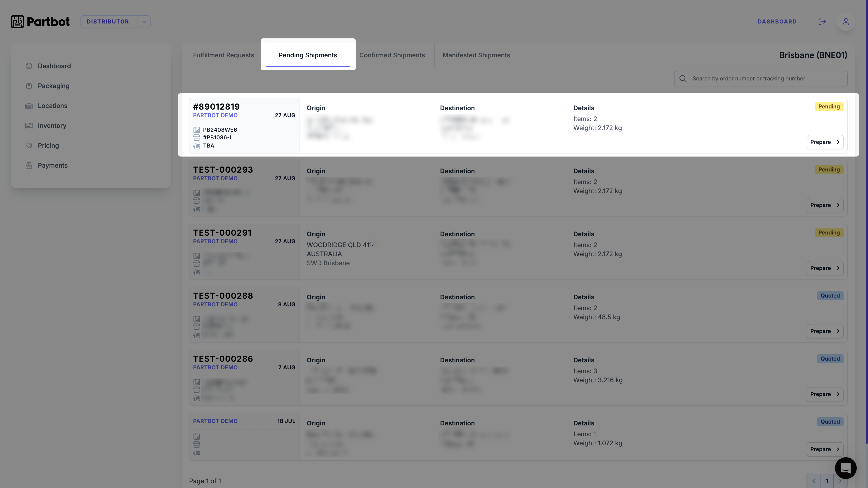Click the Partbot logo icon

point(17,21)
